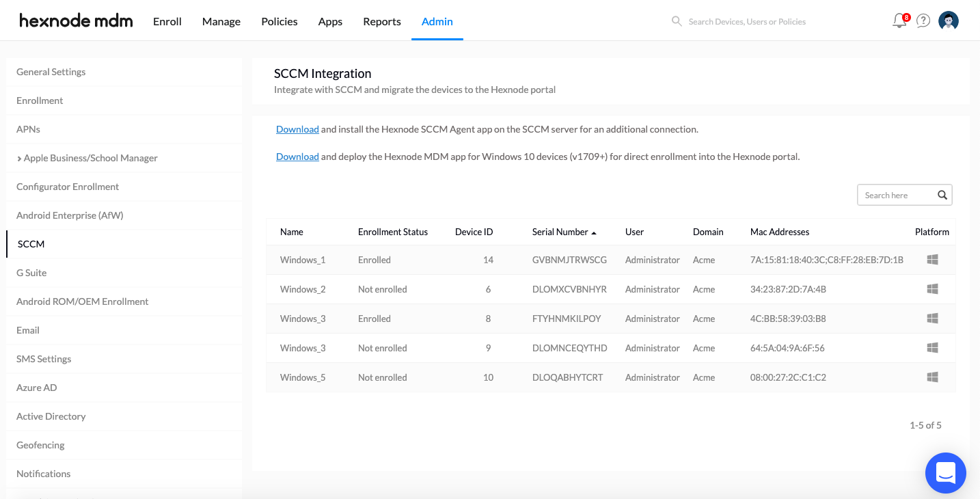The image size is (980, 499).
Task: Select the Windows_1 device name
Action: pyautogui.click(x=303, y=260)
